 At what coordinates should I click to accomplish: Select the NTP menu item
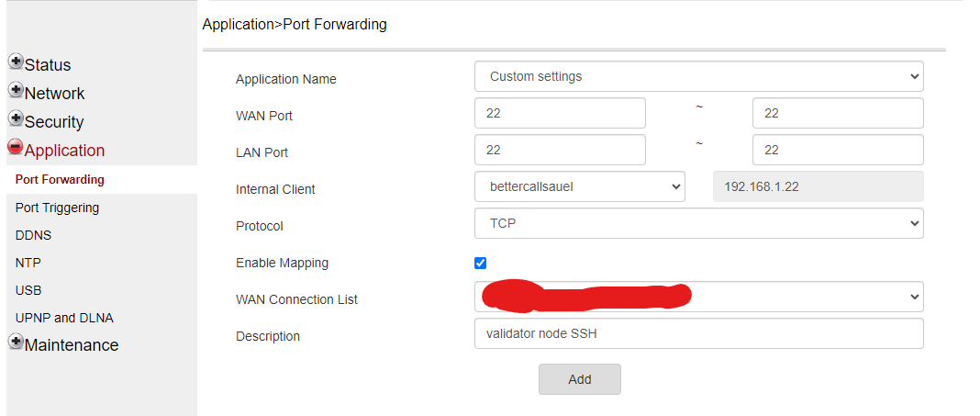pos(28,263)
